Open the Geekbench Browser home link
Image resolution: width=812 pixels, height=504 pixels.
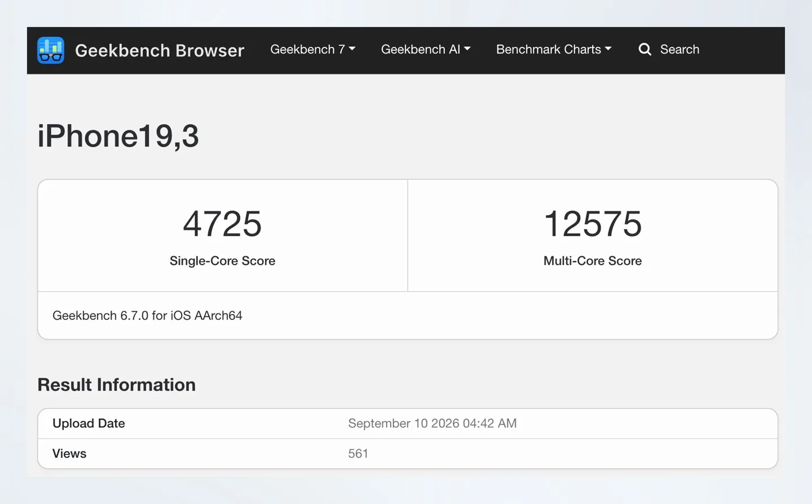[x=160, y=50]
